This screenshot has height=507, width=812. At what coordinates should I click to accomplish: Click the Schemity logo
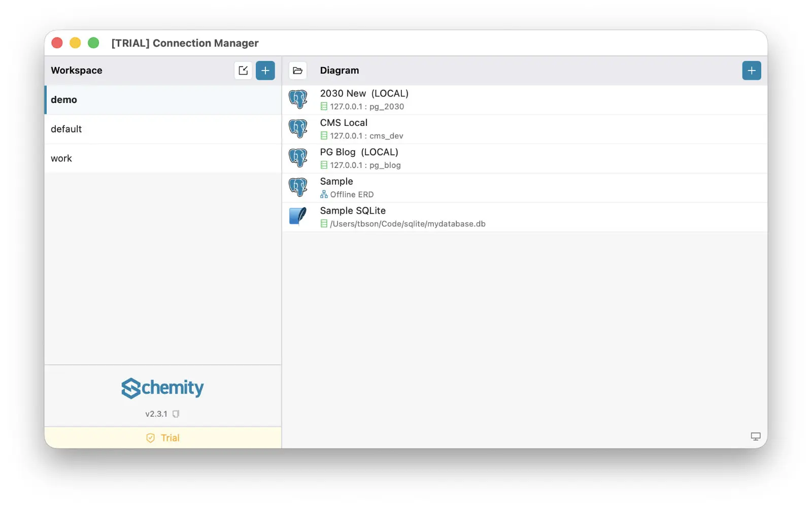[162, 388]
